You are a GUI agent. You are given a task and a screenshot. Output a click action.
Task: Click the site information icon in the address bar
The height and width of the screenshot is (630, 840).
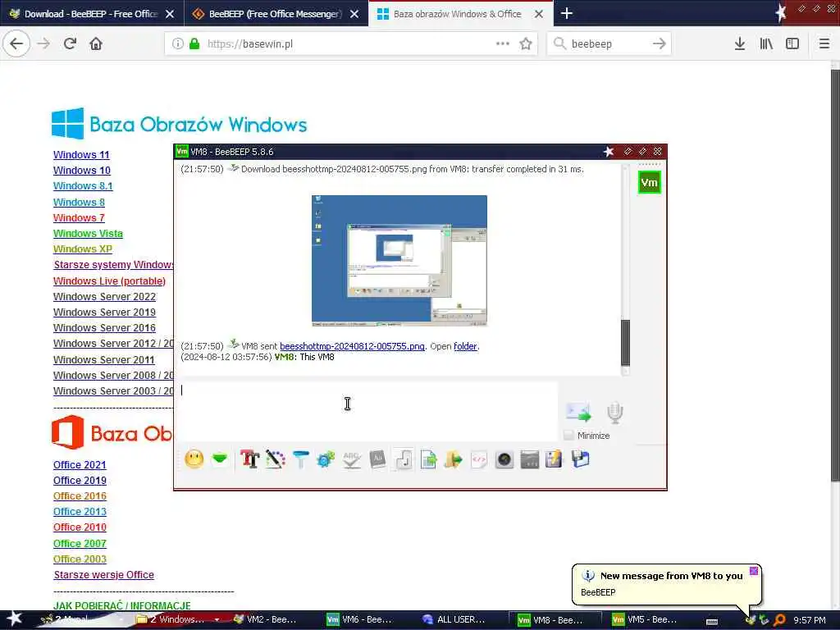click(x=177, y=44)
